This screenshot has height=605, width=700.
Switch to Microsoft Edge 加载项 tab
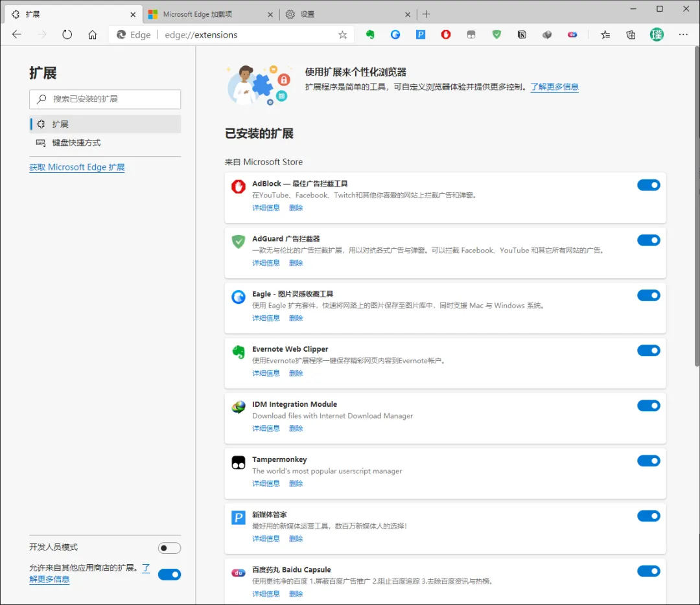[x=211, y=14]
